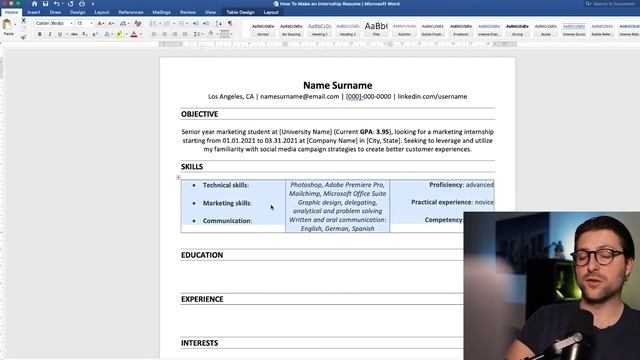
Task: Click the Paste clipboard icon
Action: tap(7, 24)
